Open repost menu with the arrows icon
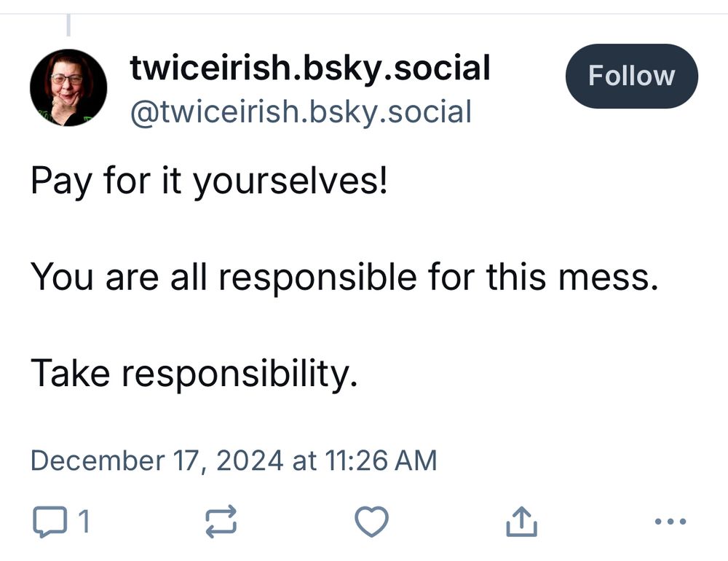The image size is (728, 561). [220, 521]
